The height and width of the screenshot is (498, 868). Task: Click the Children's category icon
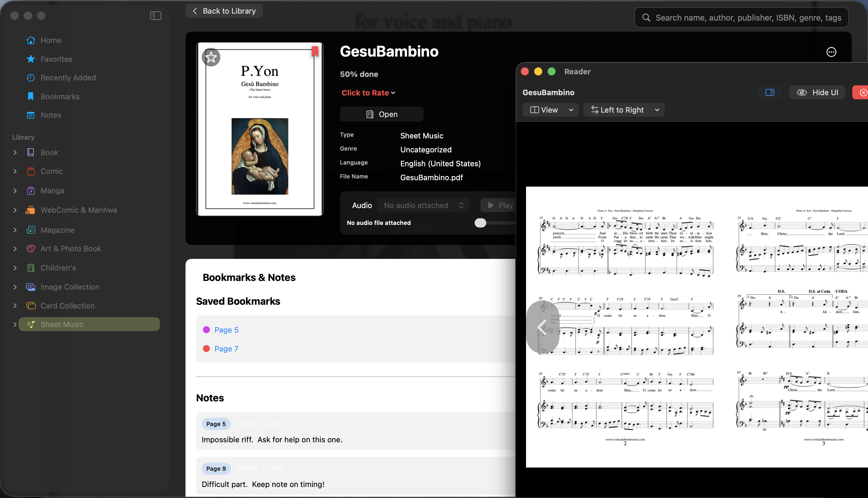[31, 268]
